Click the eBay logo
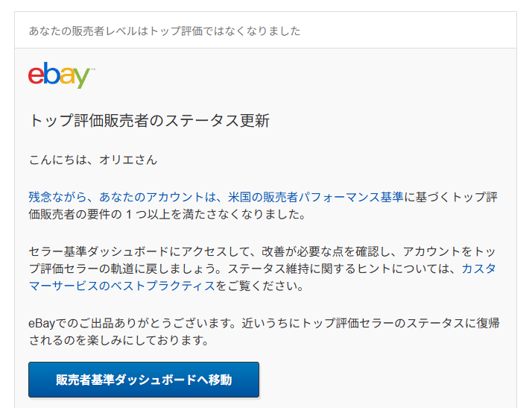The height and width of the screenshot is (408, 532). [x=61, y=75]
